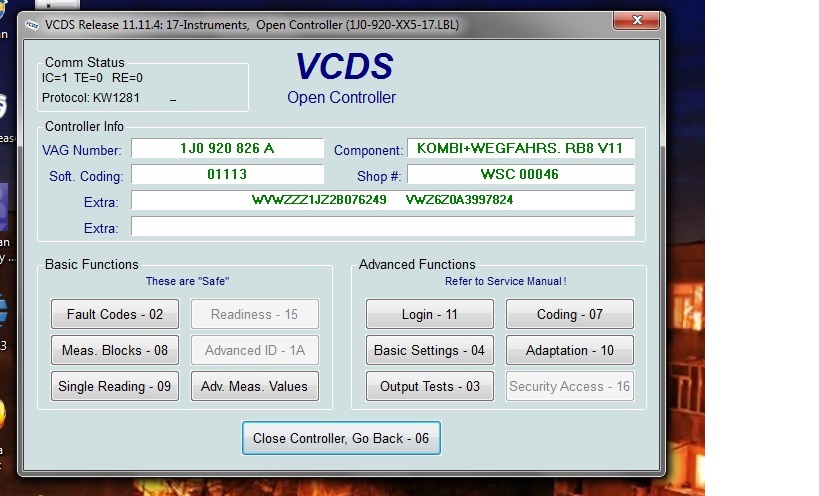The width and height of the screenshot is (819, 496).
Task: Click Login - 11 button
Action: click(x=430, y=314)
